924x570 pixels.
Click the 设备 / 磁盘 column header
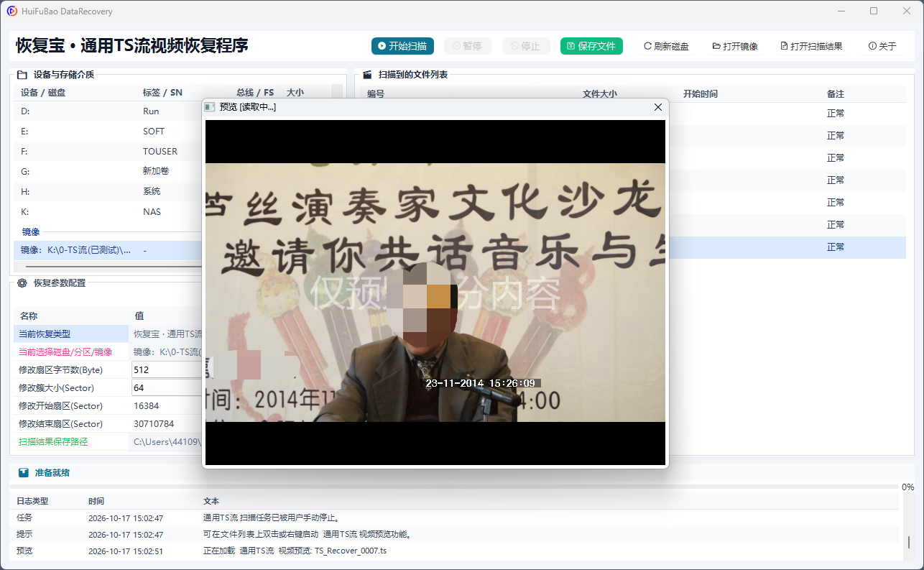pos(43,93)
